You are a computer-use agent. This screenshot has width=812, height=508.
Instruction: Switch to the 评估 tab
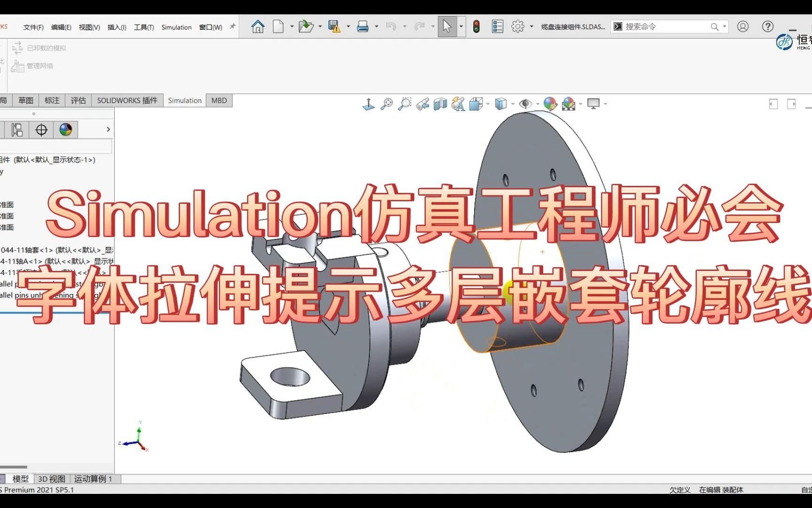click(x=78, y=101)
